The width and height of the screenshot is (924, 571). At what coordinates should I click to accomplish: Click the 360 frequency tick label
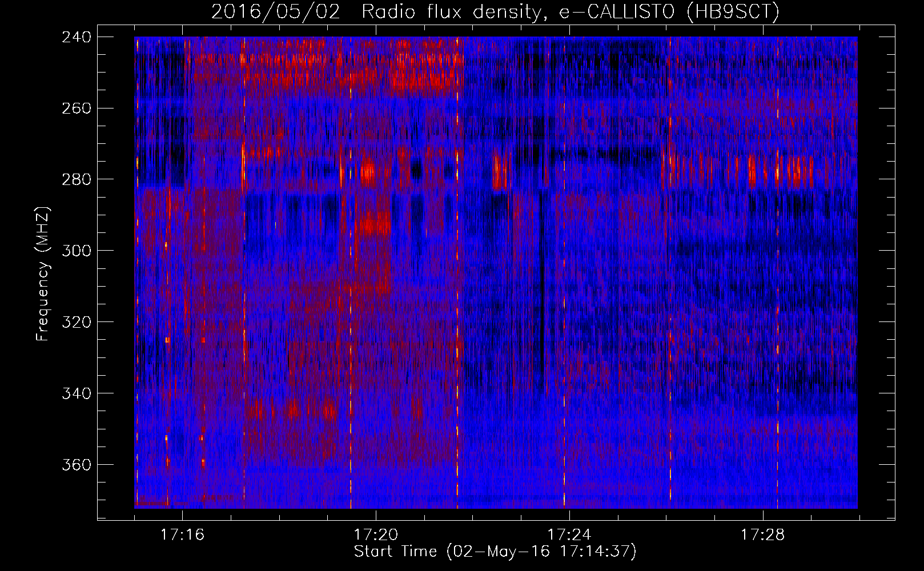77,465
